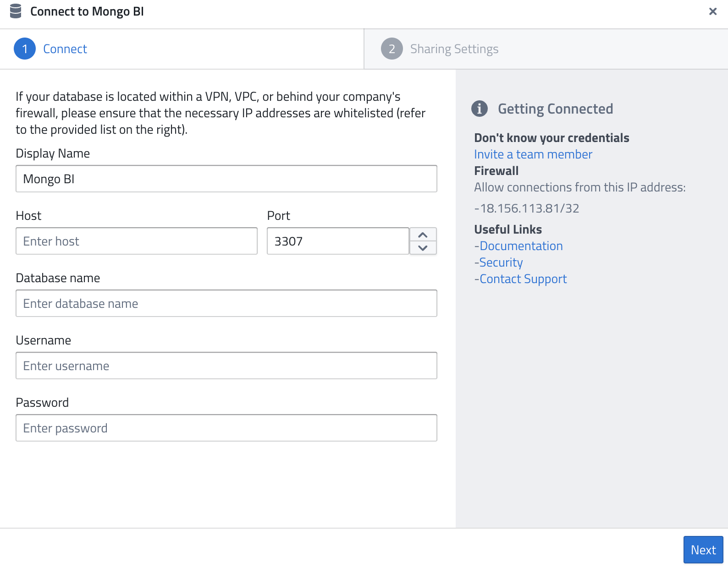Viewport: 728px width, 568px height.
Task: Click the step 1 circle icon
Action: (25, 49)
